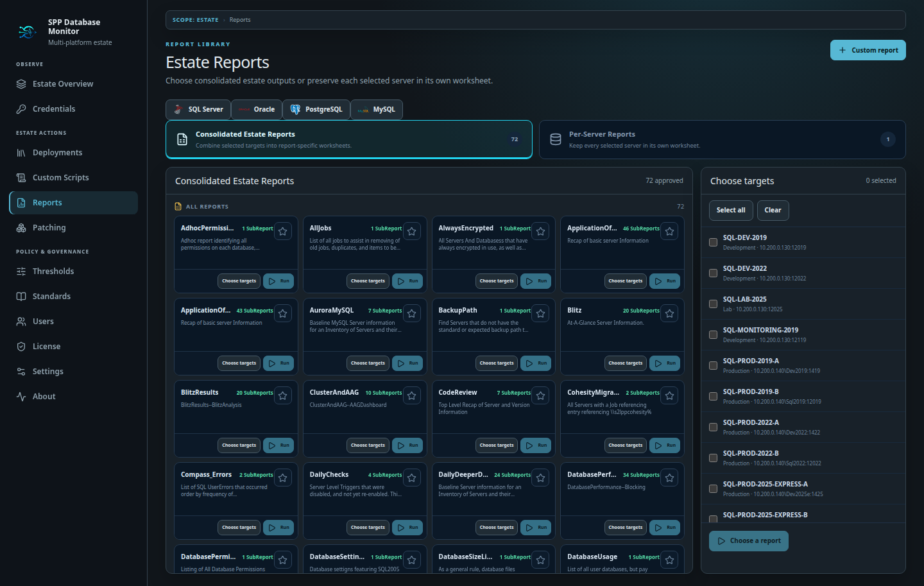Click the Per-Server Reports database icon
This screenshot has width=924, height=586.
pos(556,139)
